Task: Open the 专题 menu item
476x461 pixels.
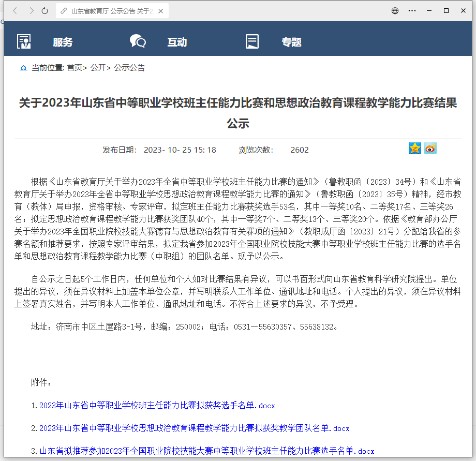Action: pos(291,42)
